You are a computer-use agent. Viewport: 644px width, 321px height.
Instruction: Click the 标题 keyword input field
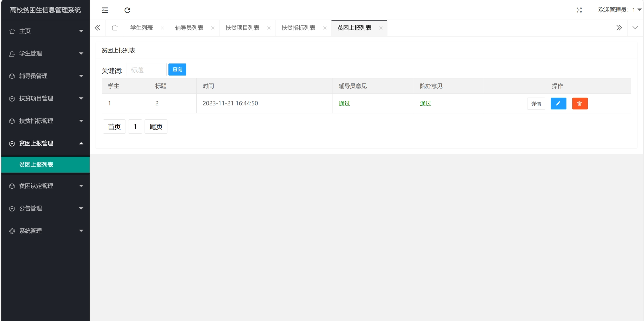tap(146, 70)
